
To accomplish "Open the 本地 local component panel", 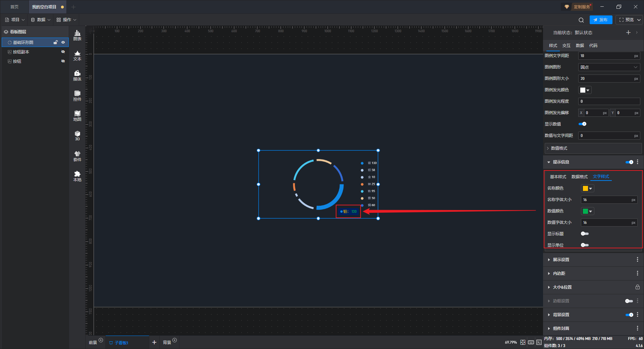I will click(x=77, y=176).
